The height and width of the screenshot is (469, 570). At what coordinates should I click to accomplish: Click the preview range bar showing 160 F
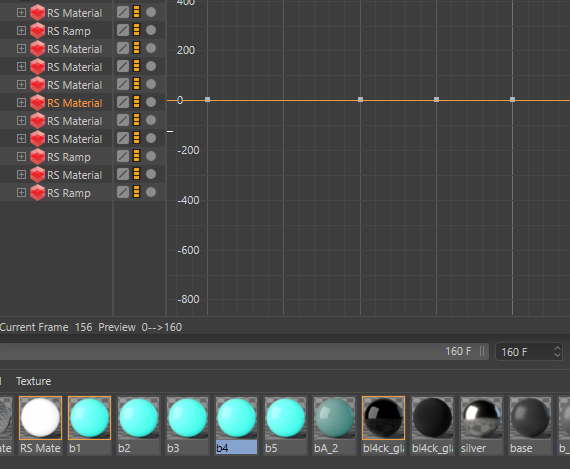point(244,351)
